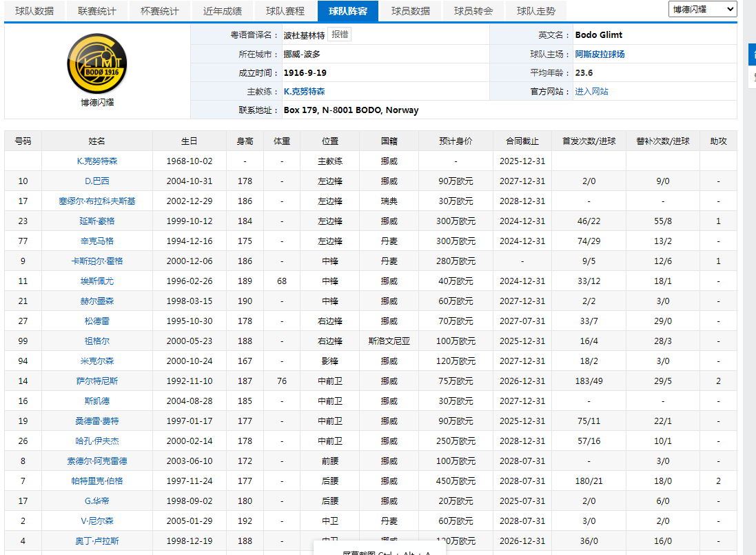
Task: Open the 球队赛程 tab
Action: pos(285,11)
